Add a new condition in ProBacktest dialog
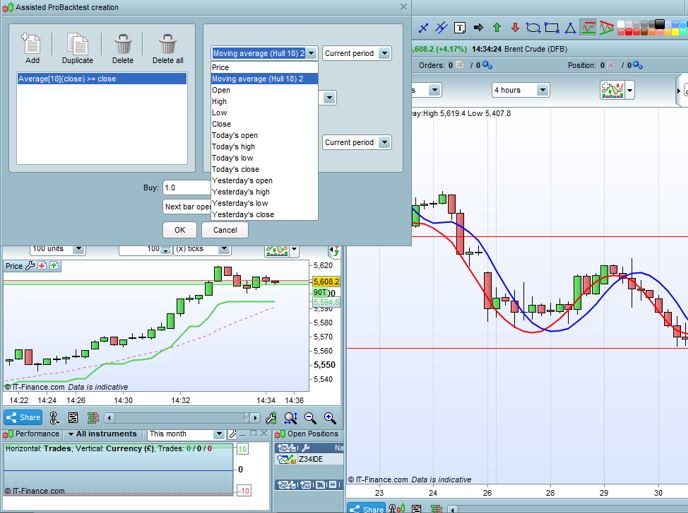The height and width of the screenshot is (513, 688). 32,48
